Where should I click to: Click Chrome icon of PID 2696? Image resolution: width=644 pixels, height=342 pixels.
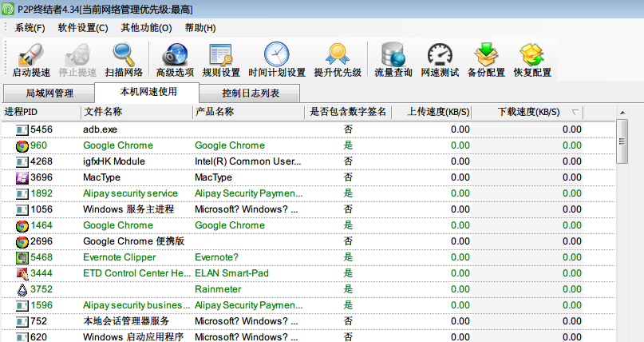(x=22, y=241)
